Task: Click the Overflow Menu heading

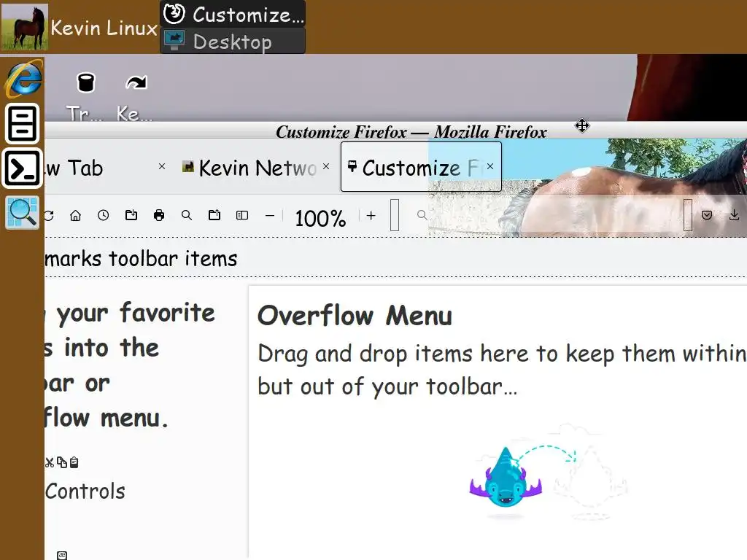Action: 355,315
